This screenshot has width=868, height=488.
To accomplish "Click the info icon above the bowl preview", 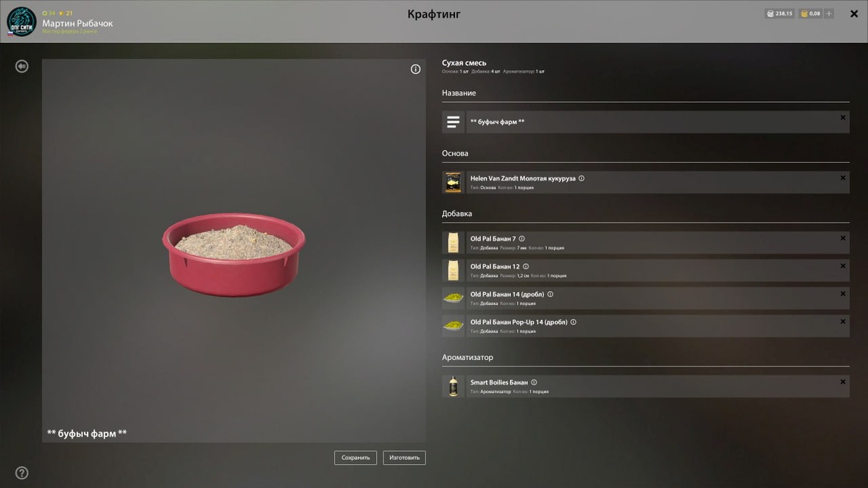I will click(x=415, y=69).
